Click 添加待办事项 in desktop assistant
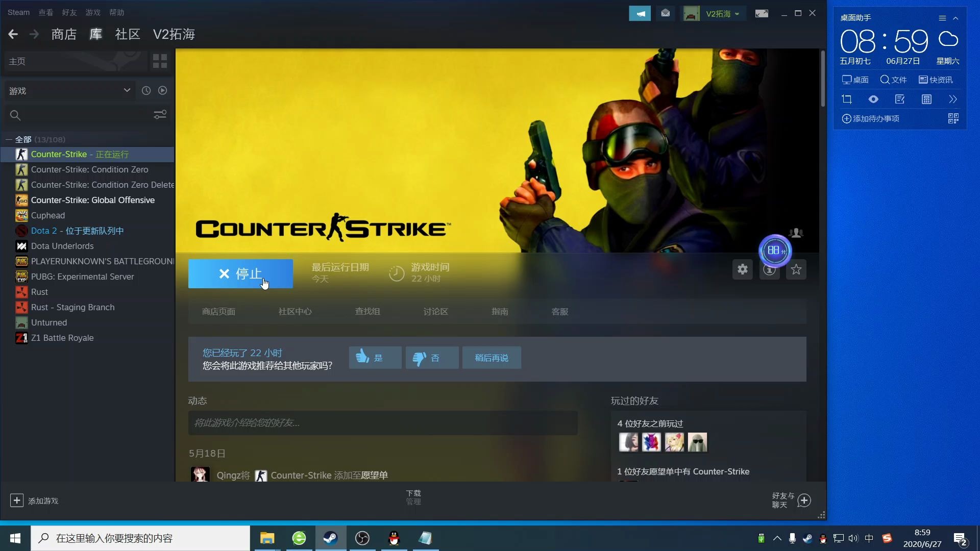The height and width of the screenshot is (551, 980). tap(870, 118)
